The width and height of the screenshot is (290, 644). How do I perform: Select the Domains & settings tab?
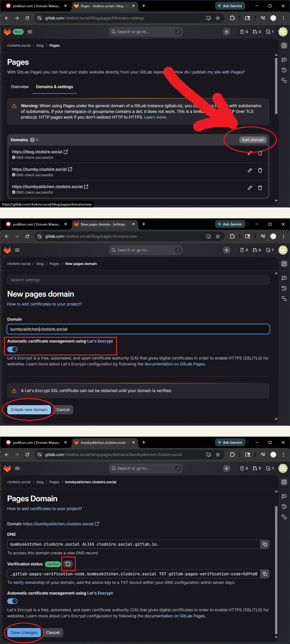pos(54,87)
